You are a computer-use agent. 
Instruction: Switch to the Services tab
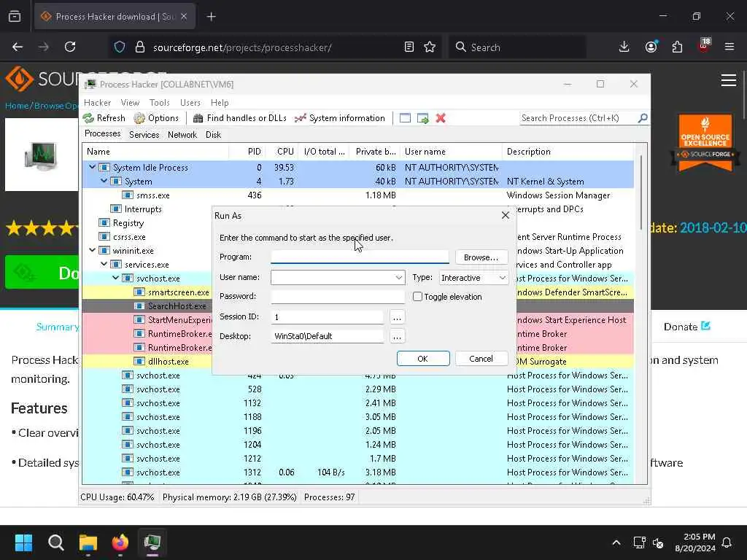click(x=144, y=135)
